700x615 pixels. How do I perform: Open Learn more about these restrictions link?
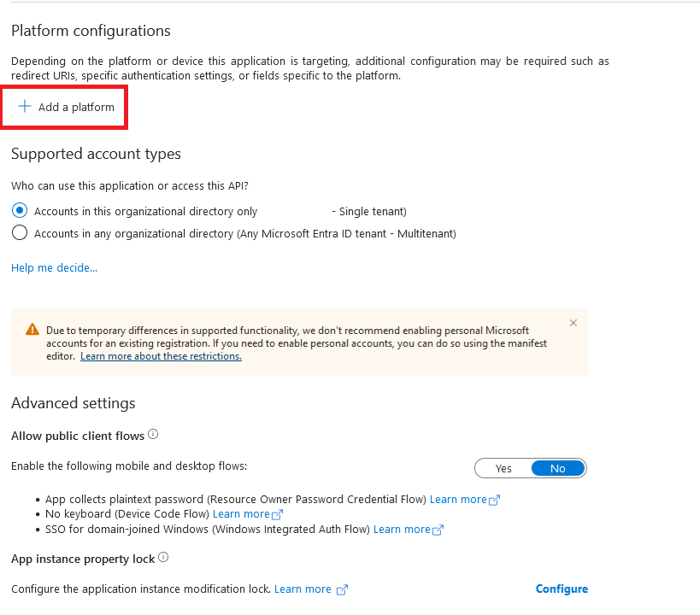pos(161,356)
